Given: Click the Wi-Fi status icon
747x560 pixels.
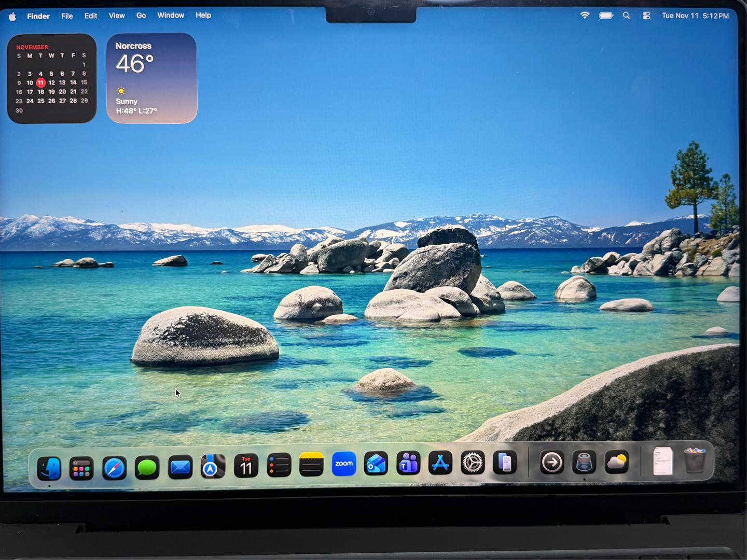Looking at the screenshot, I should (x=585, y=16).
